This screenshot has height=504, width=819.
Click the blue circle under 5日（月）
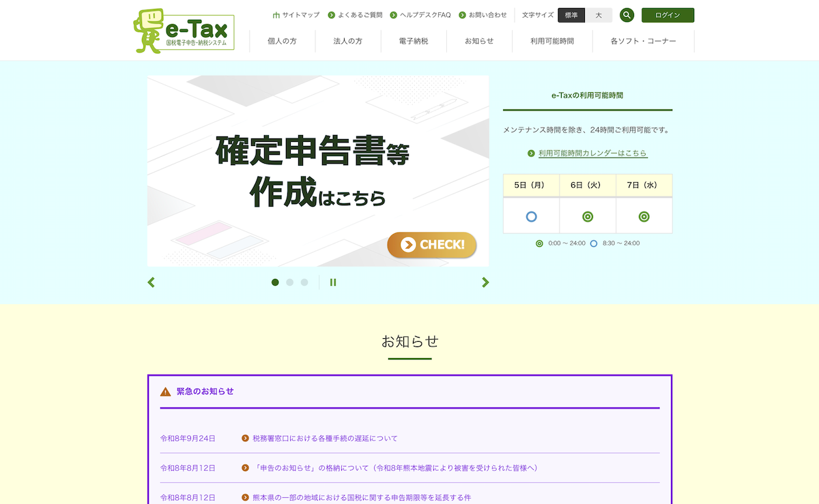coord(532,217)
